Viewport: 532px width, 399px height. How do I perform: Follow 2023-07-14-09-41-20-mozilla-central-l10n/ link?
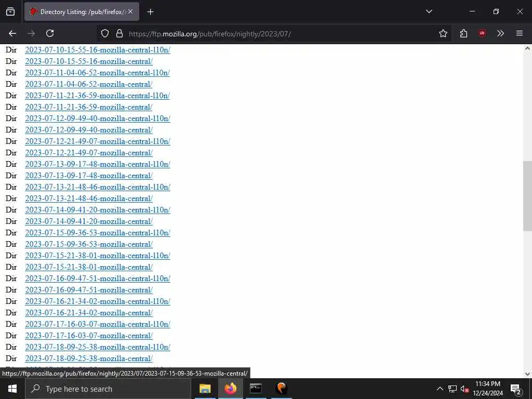(x=98, y=210)
